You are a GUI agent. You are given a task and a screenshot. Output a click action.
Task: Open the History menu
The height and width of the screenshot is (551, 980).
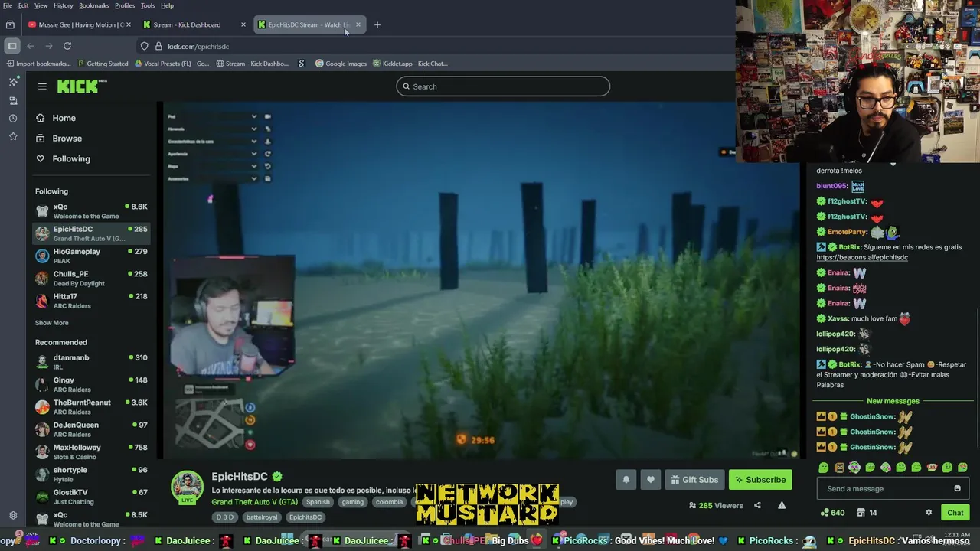63,5
